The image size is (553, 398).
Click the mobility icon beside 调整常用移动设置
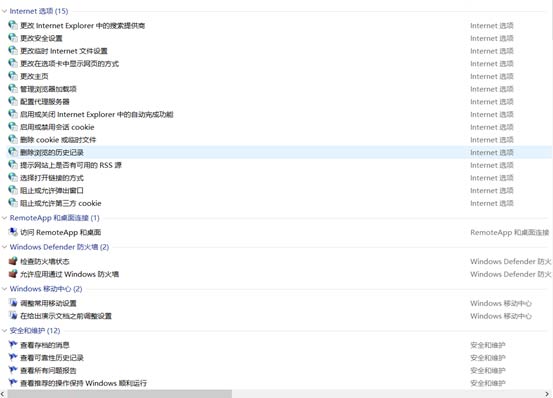[13, 302]
